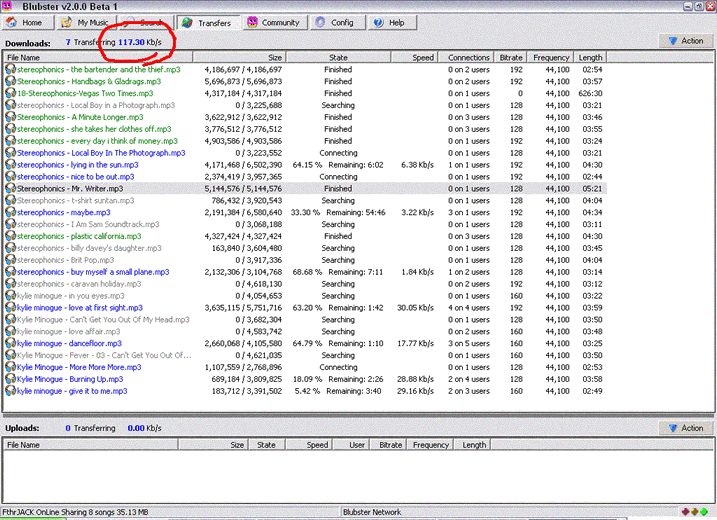Sort downloads by Size column header

click(x=239, y=57)
